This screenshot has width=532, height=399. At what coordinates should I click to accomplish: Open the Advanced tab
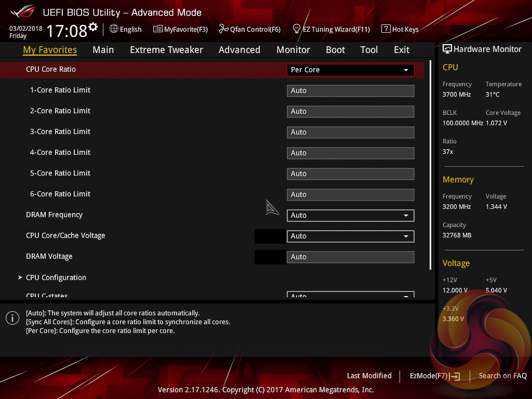coord(240,50)
